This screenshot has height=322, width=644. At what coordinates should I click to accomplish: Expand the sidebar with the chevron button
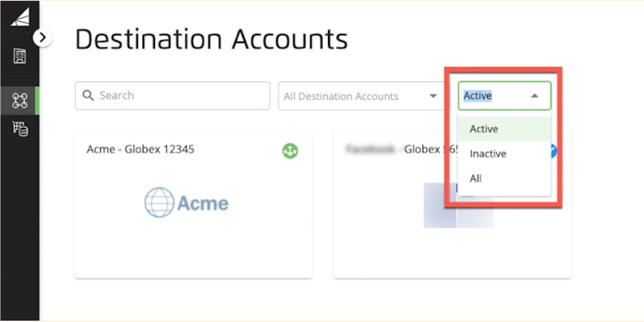43,37
